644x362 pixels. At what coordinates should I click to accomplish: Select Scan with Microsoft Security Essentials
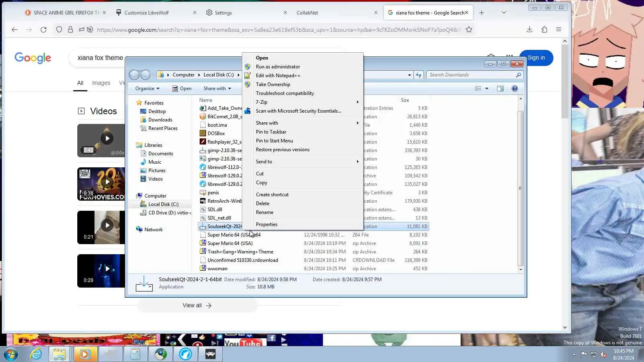[x=303, y=111]
